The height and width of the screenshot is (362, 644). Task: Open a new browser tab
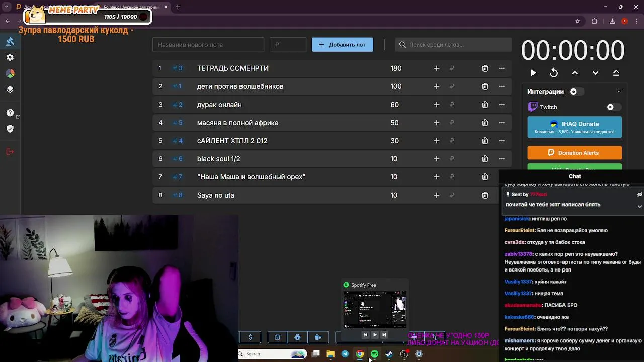tap(178, 7)
